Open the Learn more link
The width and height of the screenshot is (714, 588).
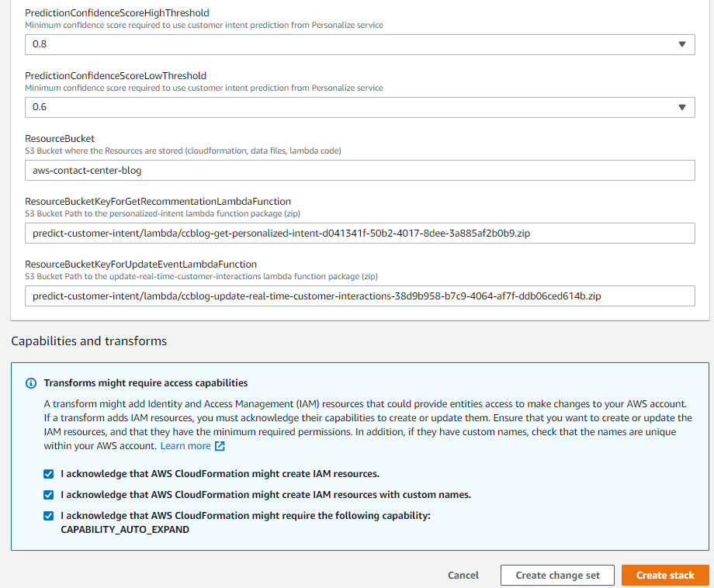(186, 445)
